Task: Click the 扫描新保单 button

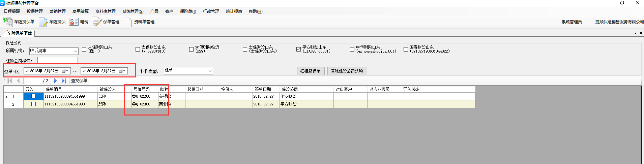Action: [311, 71]
